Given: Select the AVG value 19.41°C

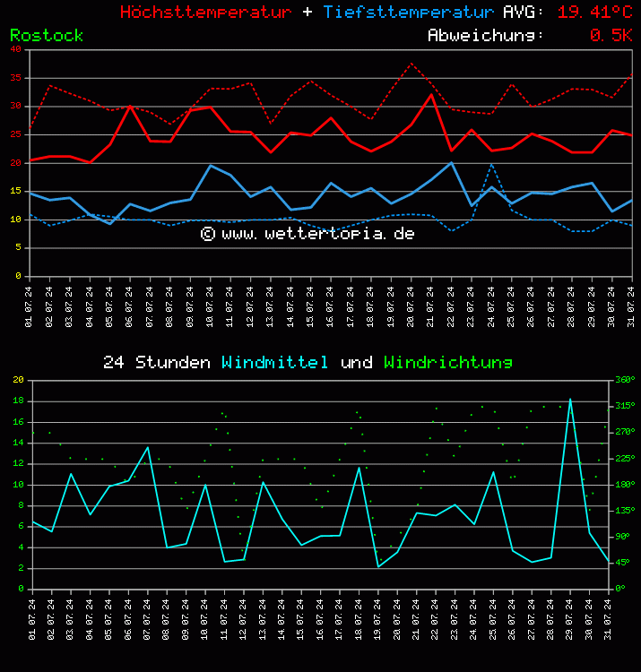Looking at the screenshot, I should pos(594,13).
